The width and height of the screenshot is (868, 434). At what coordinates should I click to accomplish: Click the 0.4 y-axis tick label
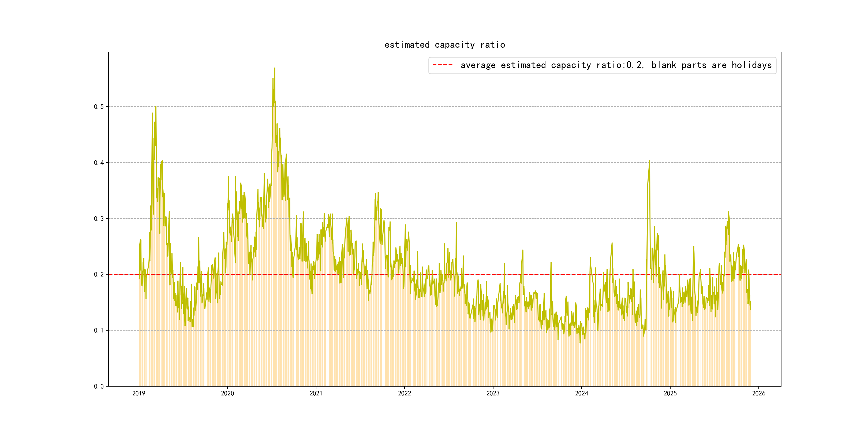(x=99, y=163)
